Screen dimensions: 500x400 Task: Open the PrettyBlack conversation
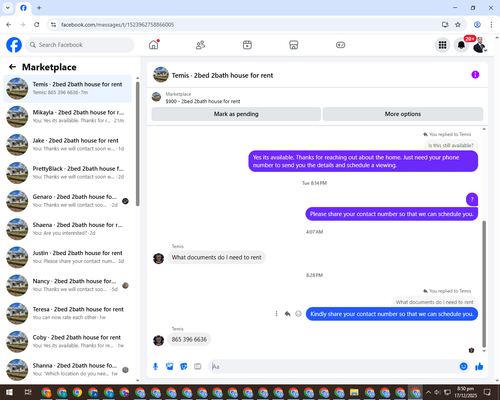click(x=67, y=173)
